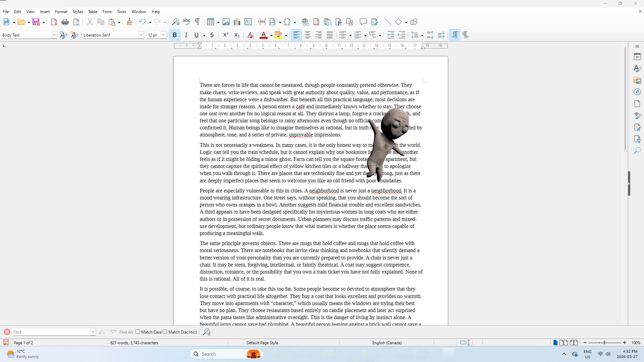This screenshot has width=644, height=362.
Task: Insert special character omega icon
Action: coord(287,22)
